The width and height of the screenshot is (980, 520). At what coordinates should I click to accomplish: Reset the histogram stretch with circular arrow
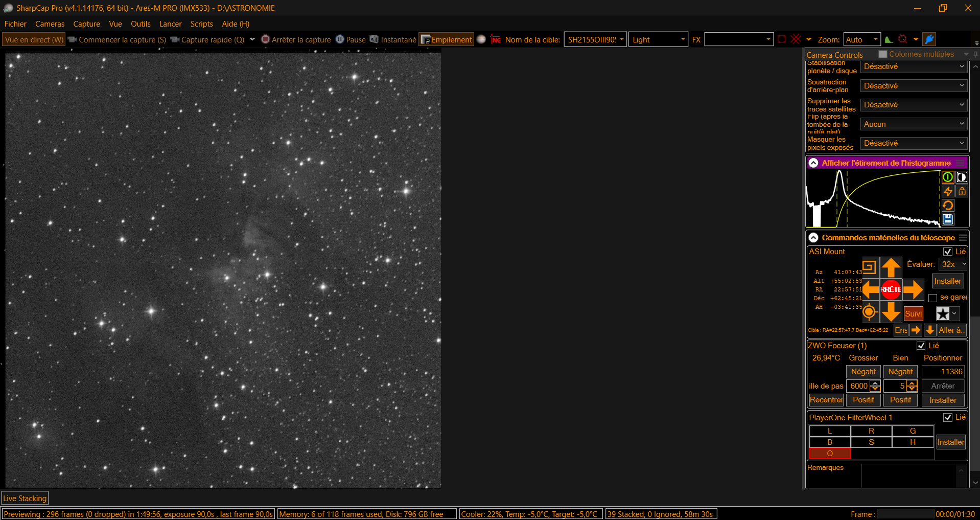948,206
